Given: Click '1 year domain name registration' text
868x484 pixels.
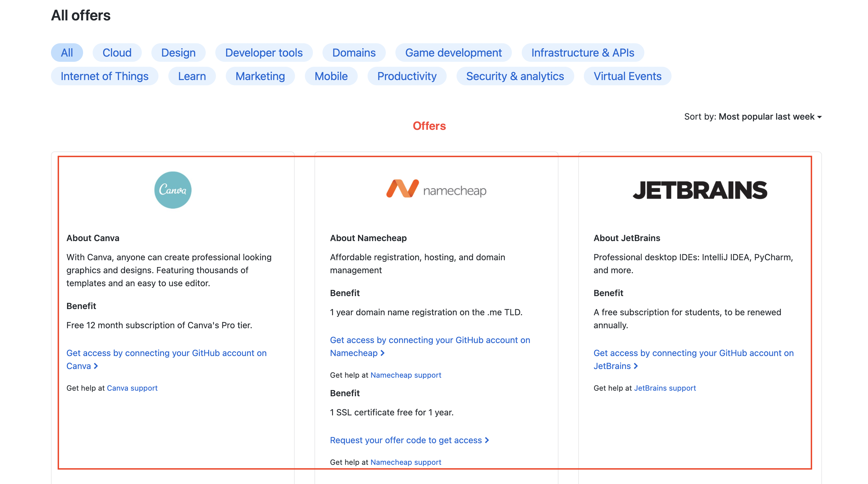Looking at the screenshot, I should click(x=426, y=312).
